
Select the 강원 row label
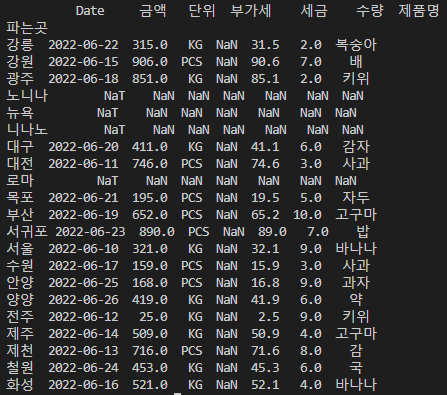[x=20, y=62]
